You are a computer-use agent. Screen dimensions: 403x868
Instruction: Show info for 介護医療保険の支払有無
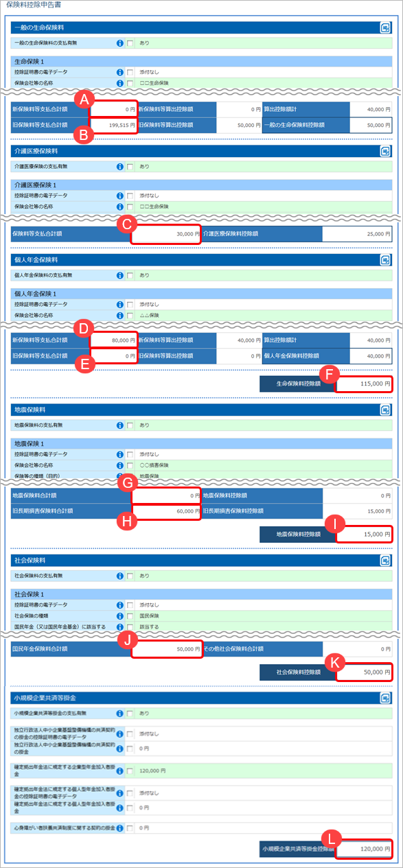(120, 166)
